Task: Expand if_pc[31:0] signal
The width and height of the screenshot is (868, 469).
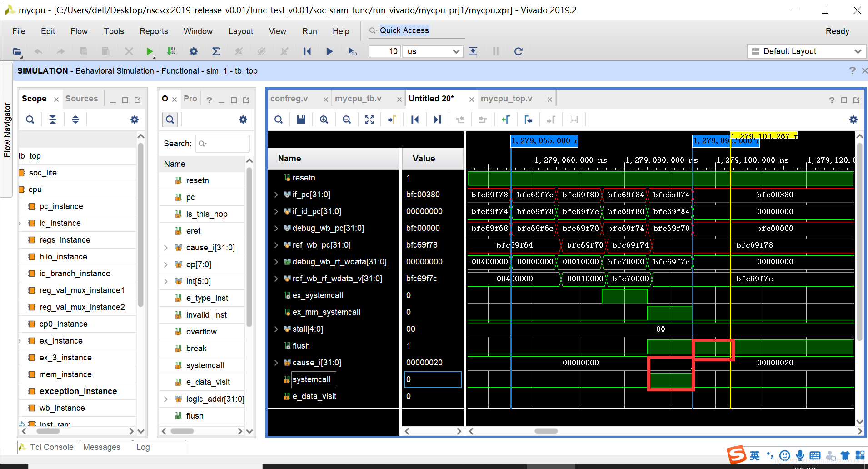Action: 276,195
